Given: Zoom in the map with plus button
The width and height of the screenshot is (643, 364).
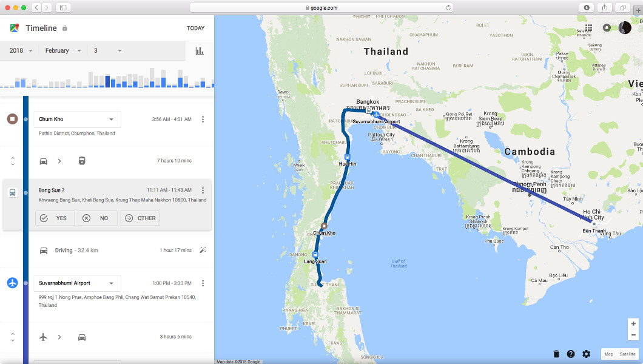Looking at the screenshot, I should coord(633,324).
